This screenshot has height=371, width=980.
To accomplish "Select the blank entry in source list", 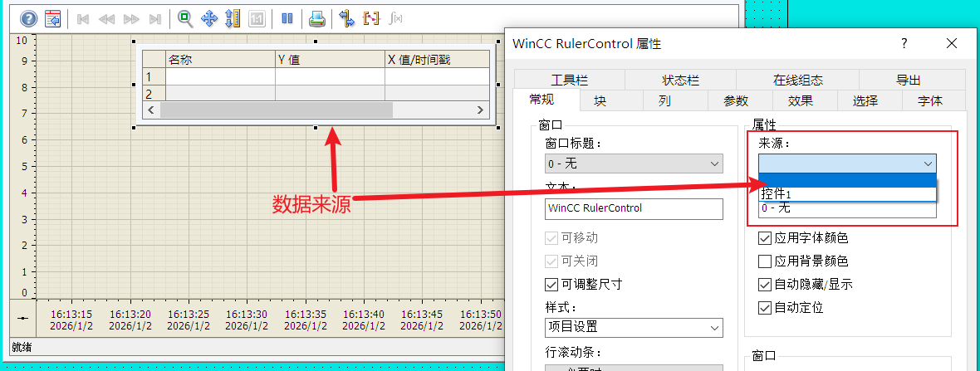I will [847, 180].
